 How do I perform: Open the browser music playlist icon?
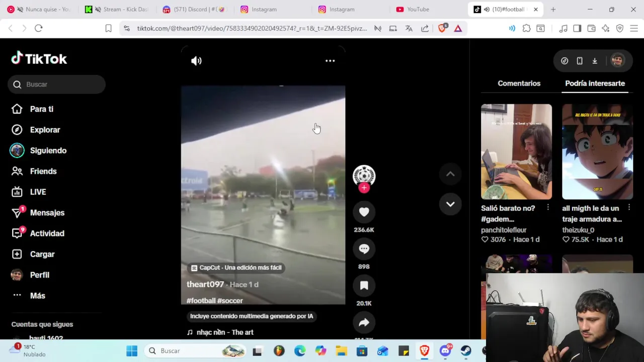(563, 29)
